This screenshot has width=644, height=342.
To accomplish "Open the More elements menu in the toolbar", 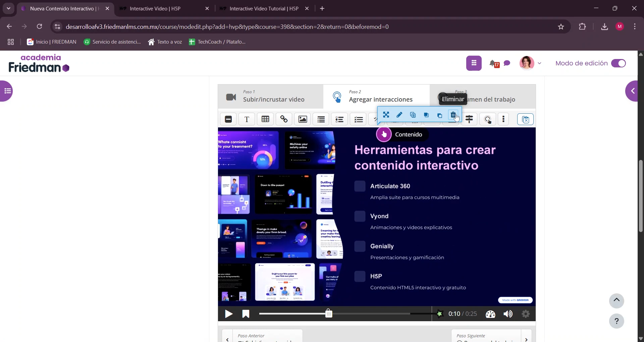I will tap(504, 119).
